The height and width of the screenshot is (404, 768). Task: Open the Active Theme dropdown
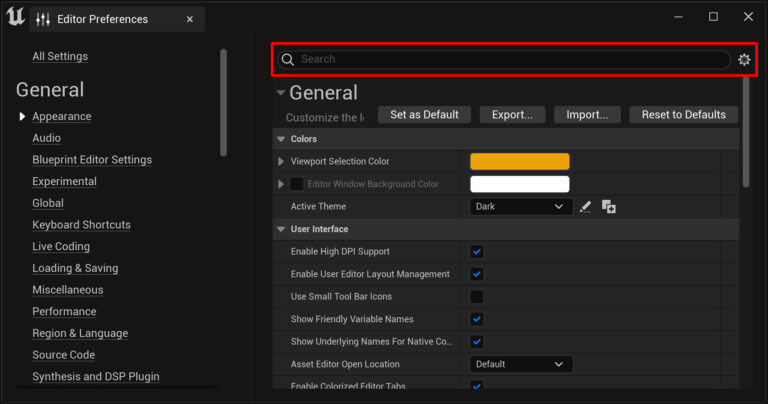point(521,207)
